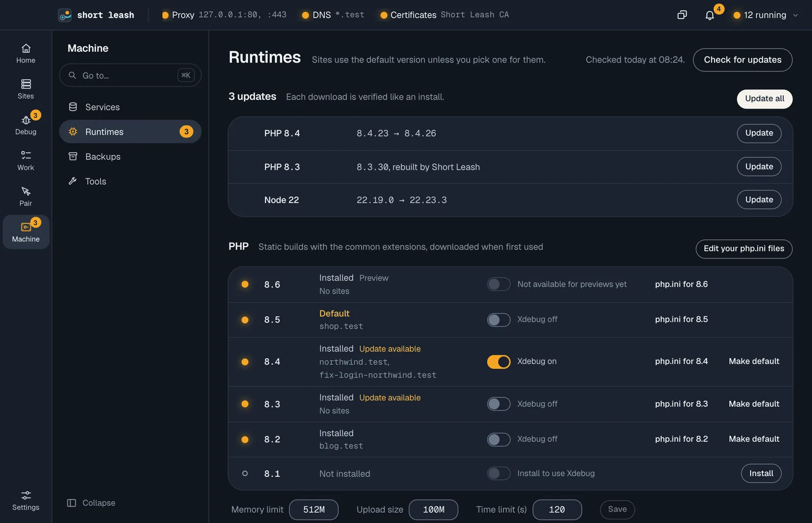Click the Memory limit 512M field
The height and width of the screenshot is (523, 812).
click(x=314, y=510)
